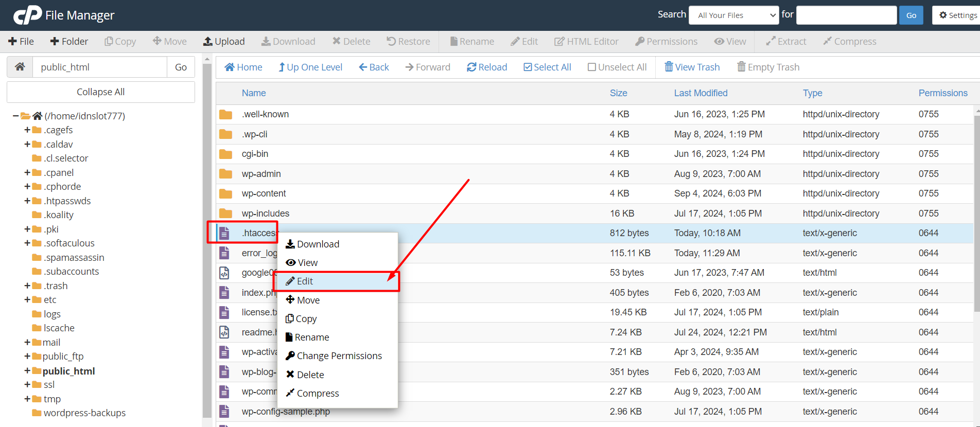The height and width of the screenshot is (427, 980).
Task: Choose Move from context menu
Action: (338, 300)
